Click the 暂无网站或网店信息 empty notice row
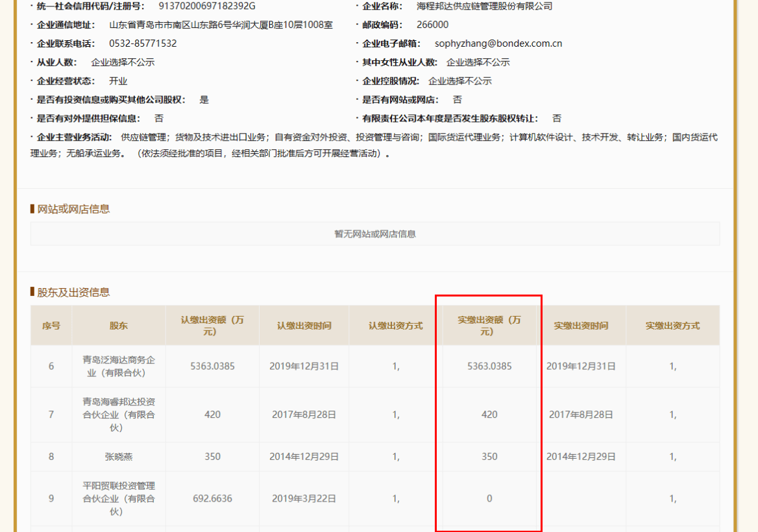Image resolution: width=758 pixels, height=532 pixels. (375, 234)
